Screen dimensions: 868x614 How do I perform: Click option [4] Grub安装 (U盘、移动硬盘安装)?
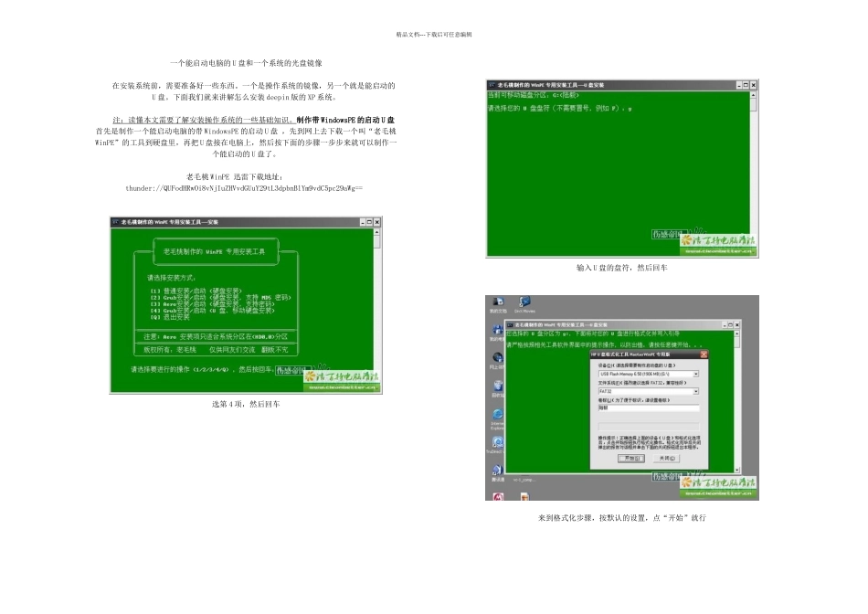(213, 311)
